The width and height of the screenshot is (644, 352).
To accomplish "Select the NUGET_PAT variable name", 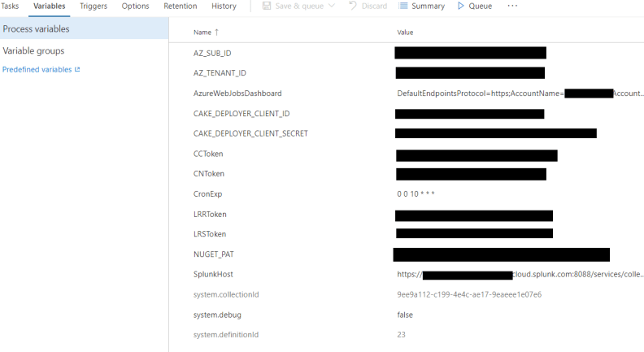I will click(x=214, y=254).
